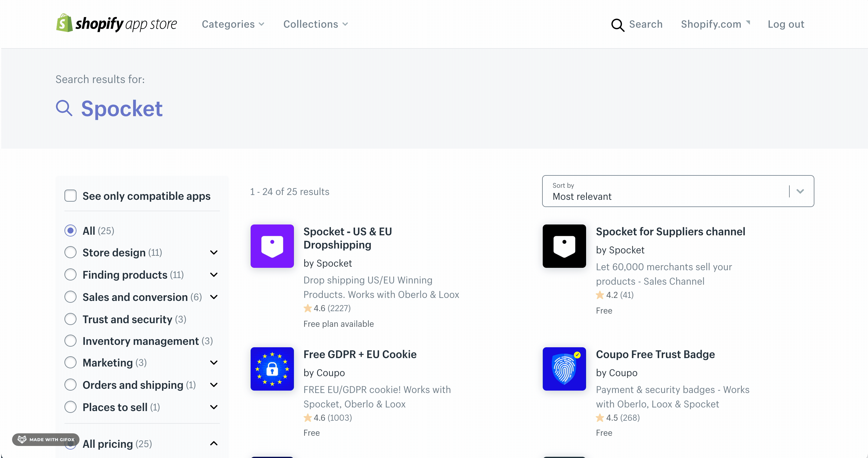Select the Marketing radio button
868x458 pixels.
(70, 362)
